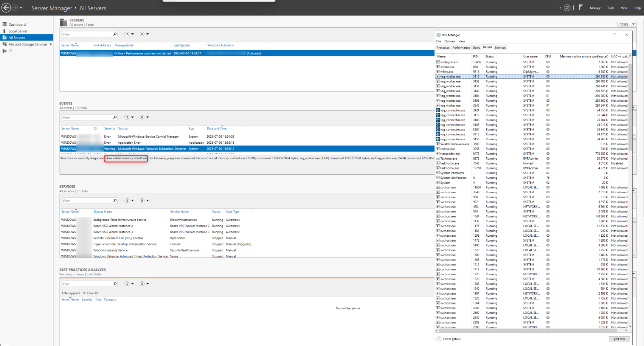Click Fewer details in Task Manager

[x=451, y=339]
